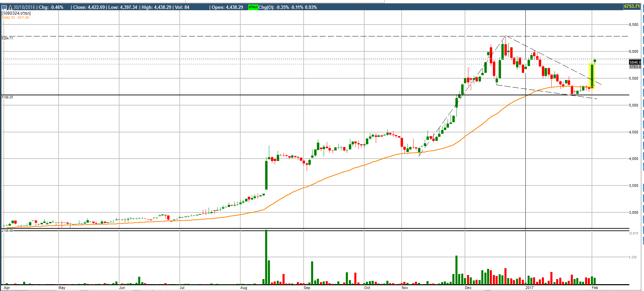Click the Close: 4,422.69 value
This screenshot has height=291, width=644.
pos(89,7)
